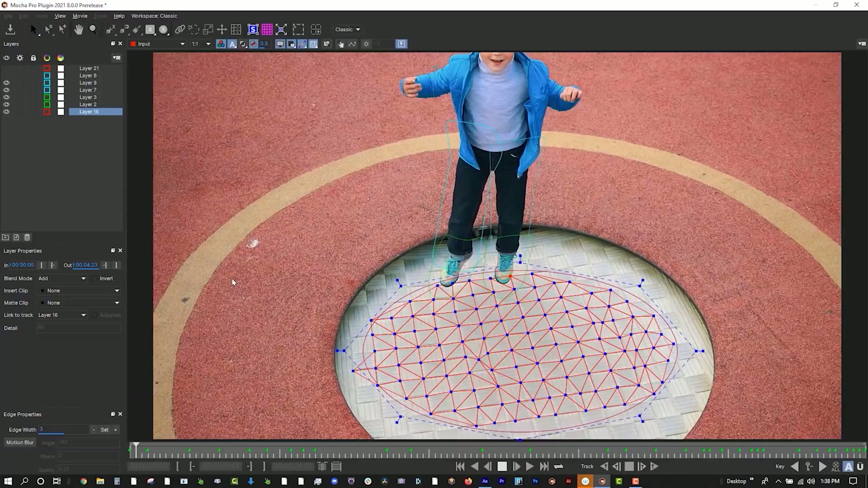Click the layer lock icon in Layers panel
Viewport: 868px width, 488px height.
(x=33, y=58)
